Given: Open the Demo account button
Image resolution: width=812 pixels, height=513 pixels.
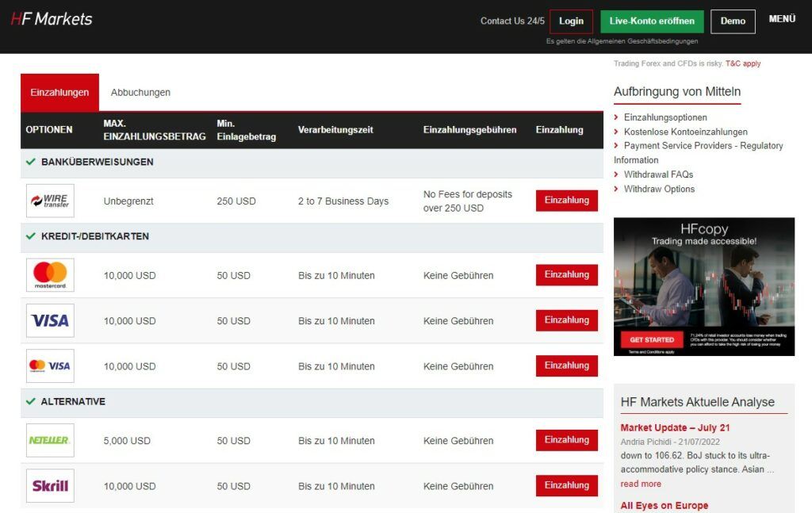Looking at the screenshot, I should tap(733, 21).
